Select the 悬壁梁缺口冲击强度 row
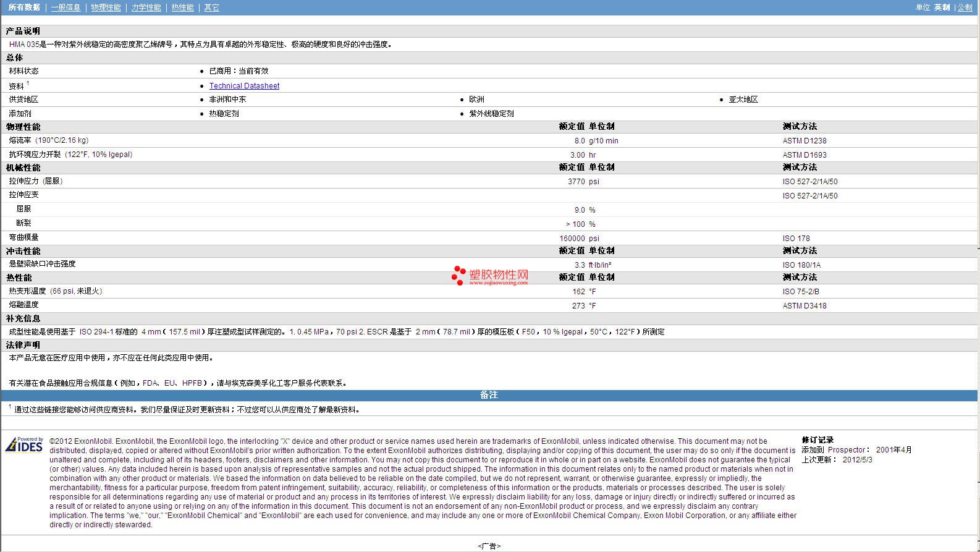 pyautogui.click(x=489, y=265)
